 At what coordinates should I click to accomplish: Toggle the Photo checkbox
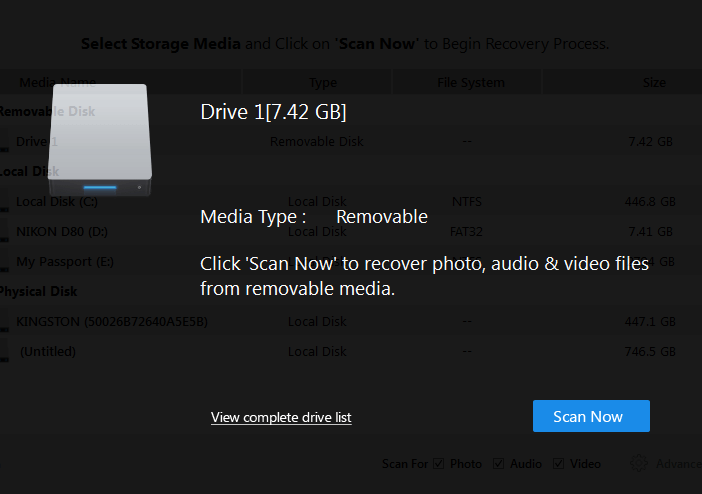coord(439,464)
